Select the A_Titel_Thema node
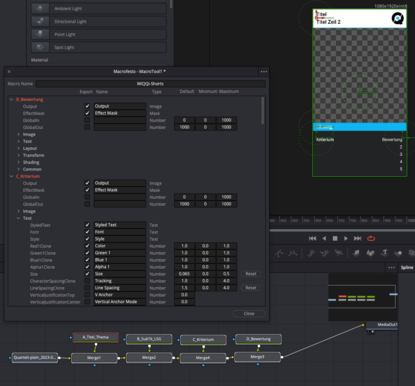The height and width of the screenshot is (386, 415). coord(96,337)
